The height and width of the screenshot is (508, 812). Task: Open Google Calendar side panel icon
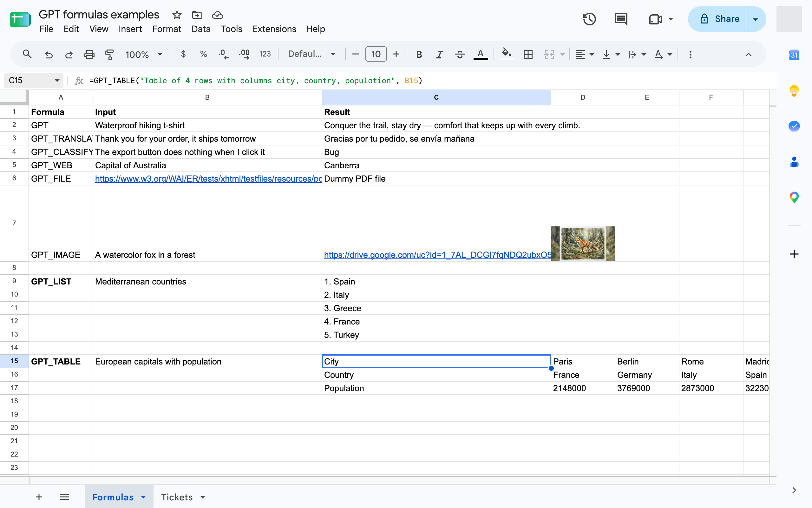tap(794, 55)
